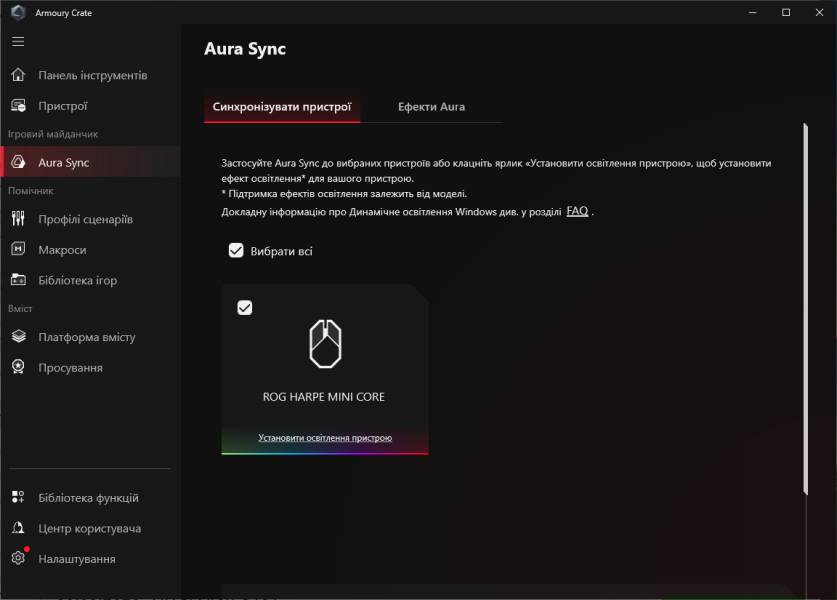Open Налаштування gear icon
837x600 pixels.
pyautogui.click(x=18, y=559)
